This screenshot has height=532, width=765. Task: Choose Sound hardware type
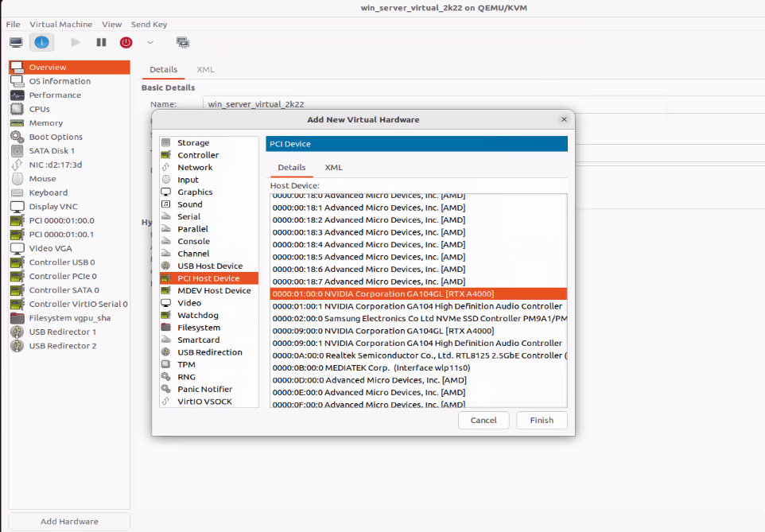coord(209,204)
